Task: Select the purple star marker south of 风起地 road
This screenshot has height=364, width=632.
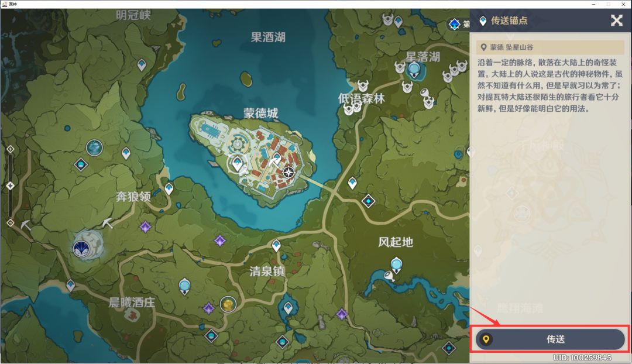Action: click(342, 314)
